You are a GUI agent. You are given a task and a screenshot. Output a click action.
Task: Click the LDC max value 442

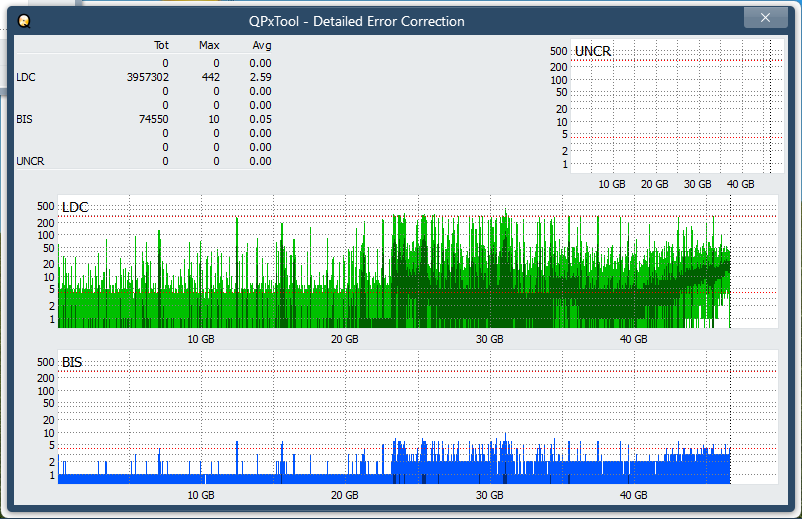click(211, 77)
